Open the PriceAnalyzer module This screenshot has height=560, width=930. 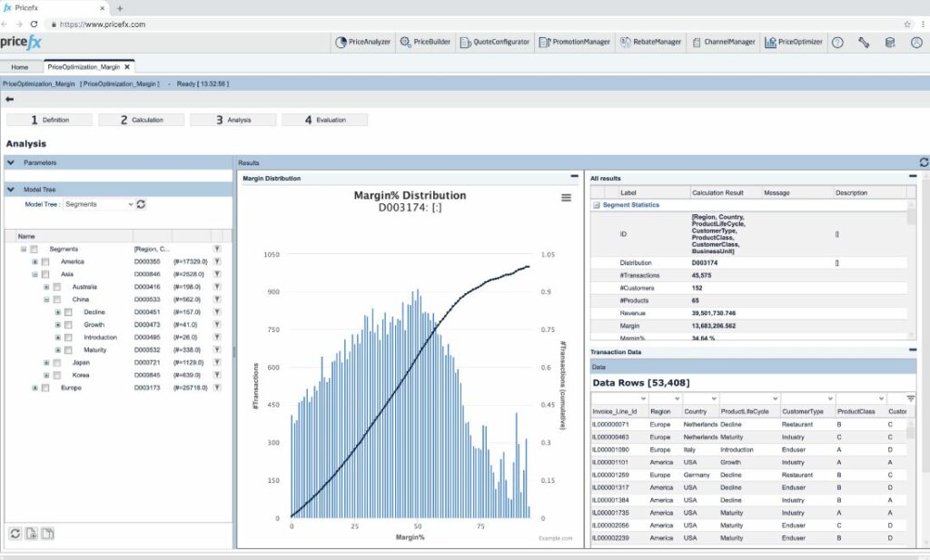point(362,42)
